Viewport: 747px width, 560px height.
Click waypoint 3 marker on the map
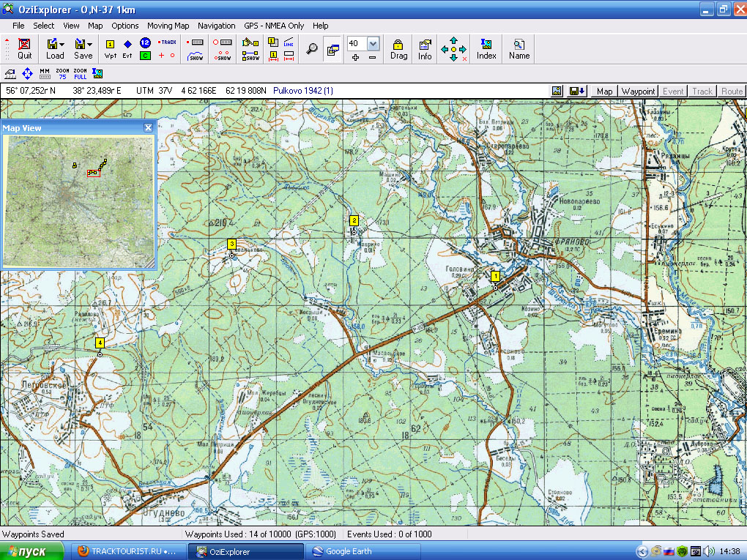[x=231, y=244]
